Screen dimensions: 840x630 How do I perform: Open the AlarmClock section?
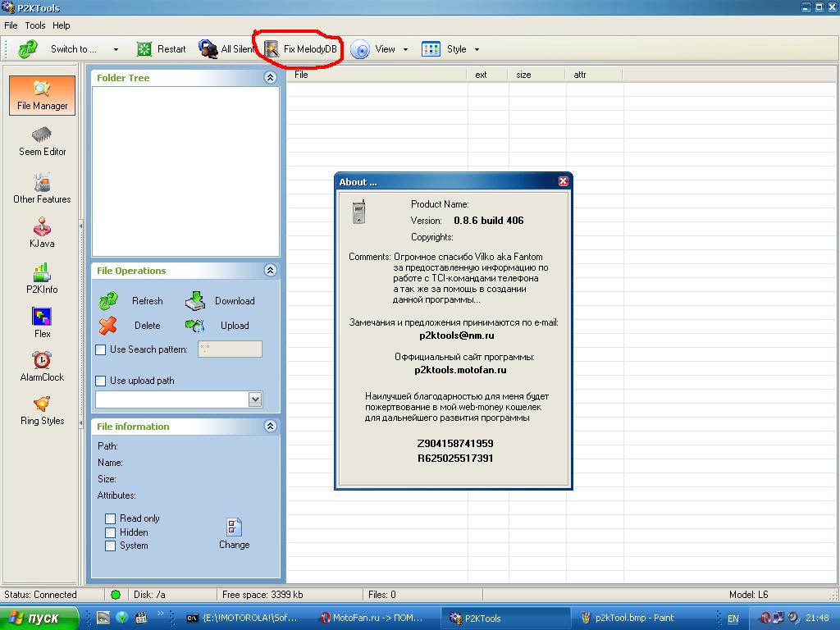coord(42,367)
